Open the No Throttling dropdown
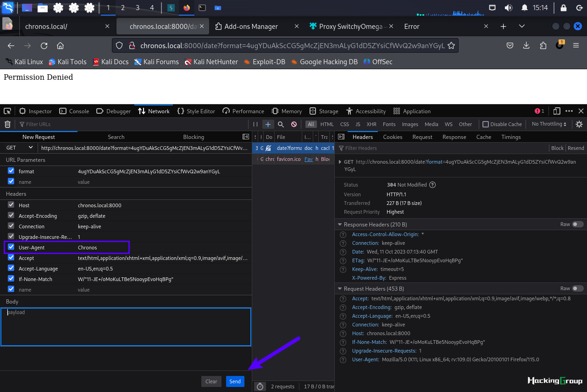This screenshot has height=392, width=587. point(549,124)
